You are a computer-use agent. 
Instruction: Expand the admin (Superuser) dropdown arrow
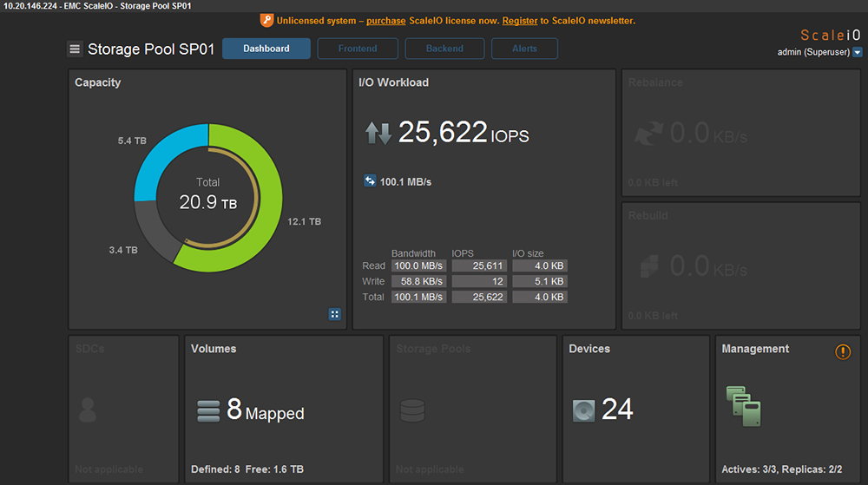click(857, 53)
